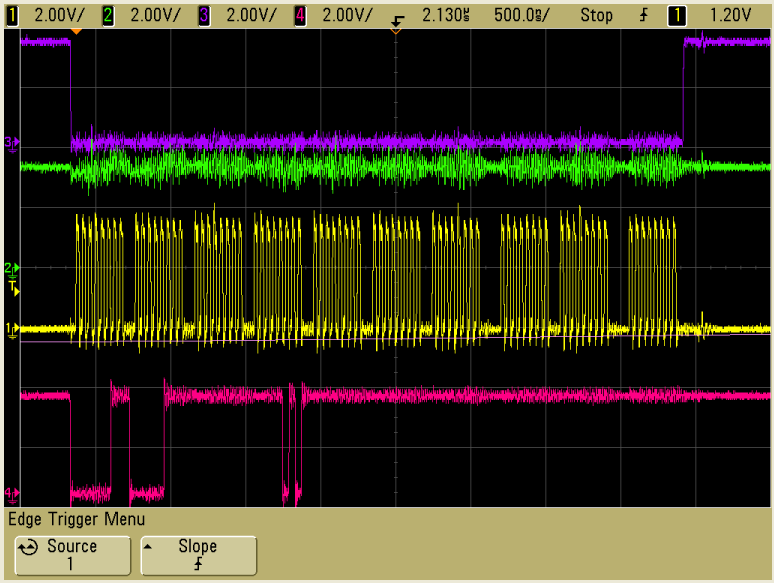Click the trigger level T marker on the left edge

click(14, 288)
